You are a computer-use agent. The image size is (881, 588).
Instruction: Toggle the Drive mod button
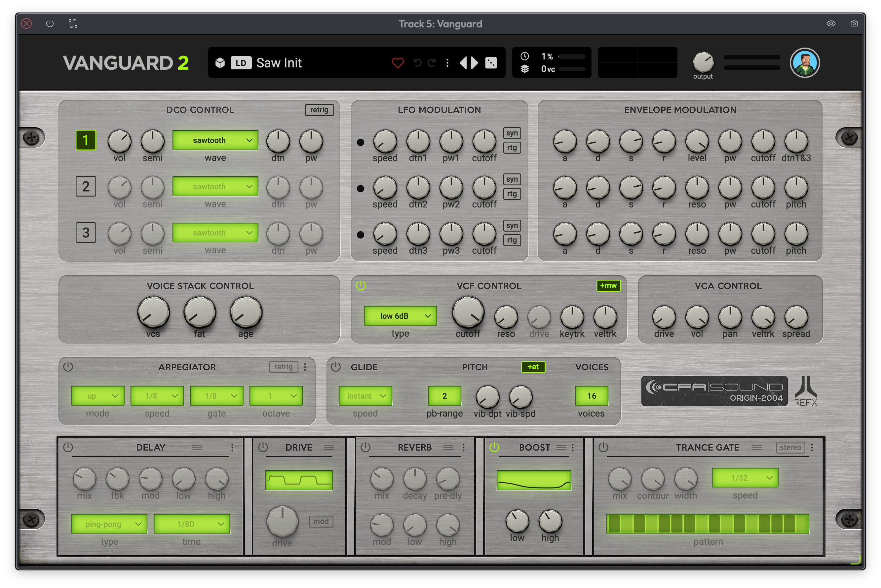(x=321, y=521)
